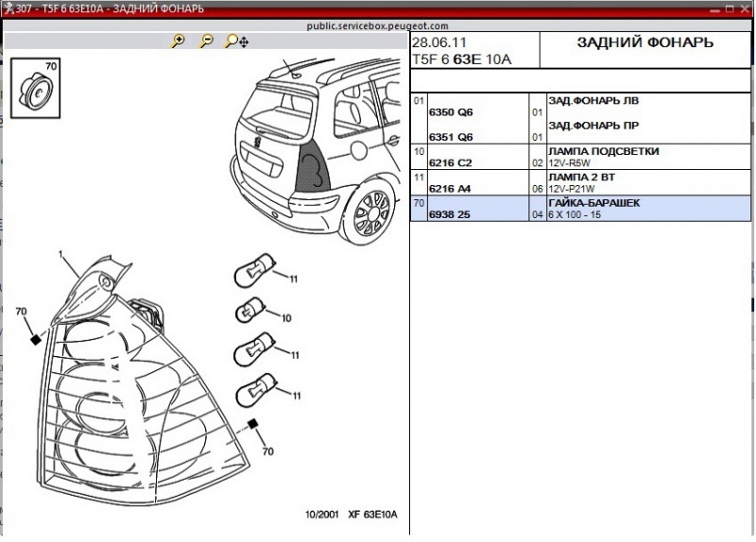Click callout number 1 on the lamp drawing
Screen dimensions: 756x542
coord(60,256)
